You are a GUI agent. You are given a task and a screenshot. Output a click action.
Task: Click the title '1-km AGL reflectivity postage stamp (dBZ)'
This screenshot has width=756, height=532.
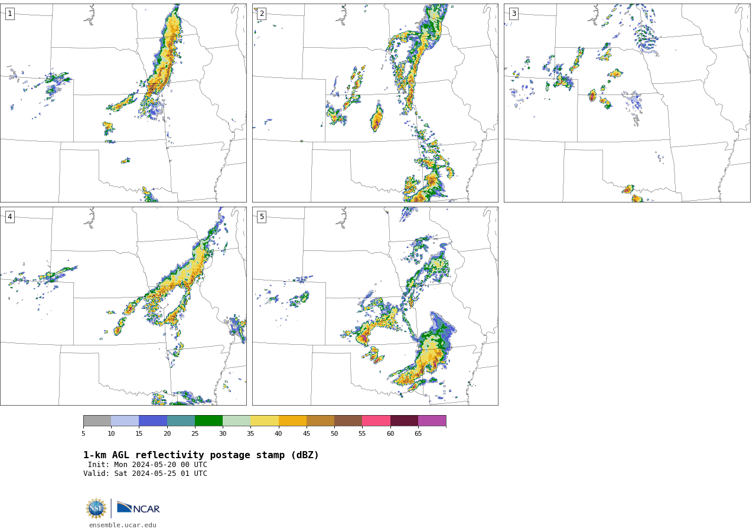tap(201, 455)
